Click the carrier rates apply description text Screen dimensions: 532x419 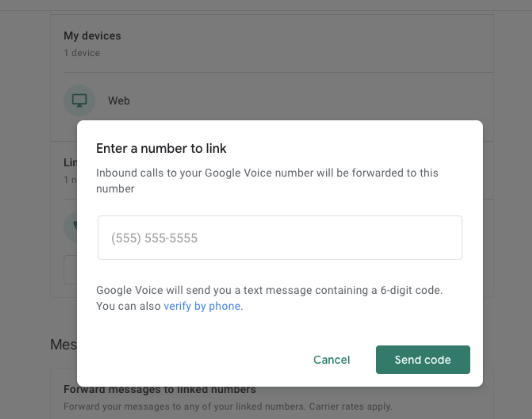click(x=228, y=406)
